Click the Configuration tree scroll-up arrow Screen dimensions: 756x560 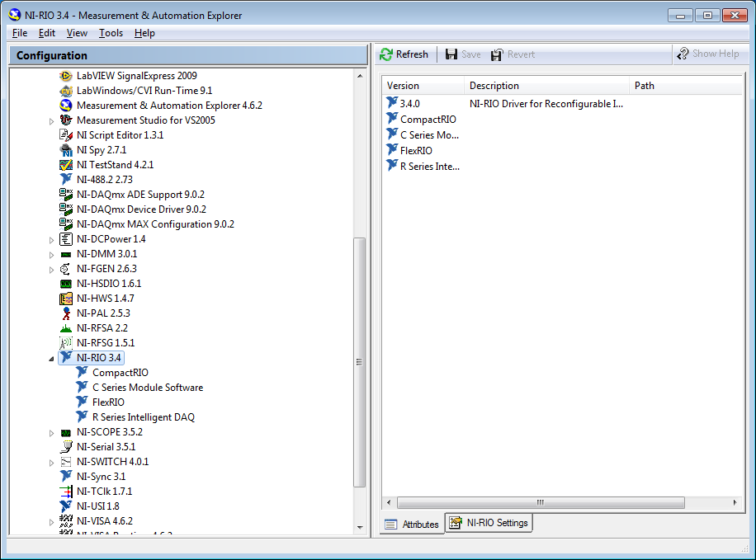click(x=360, y=76)
